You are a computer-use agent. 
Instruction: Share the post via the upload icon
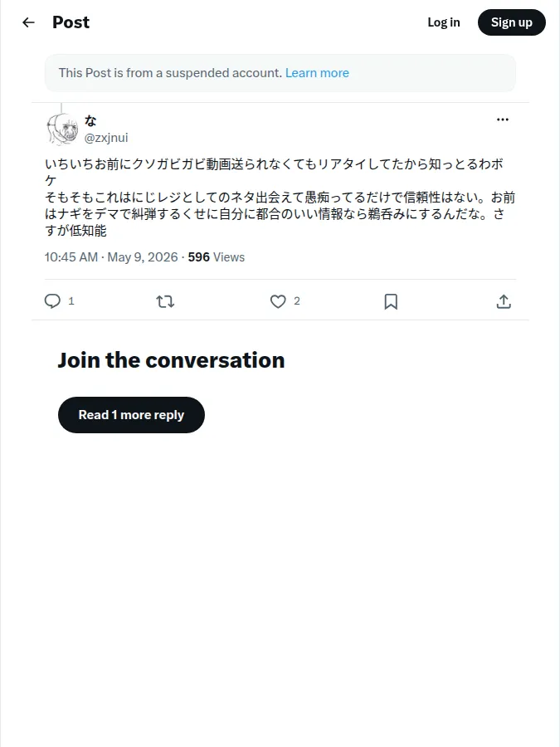(x=504, y=301)
